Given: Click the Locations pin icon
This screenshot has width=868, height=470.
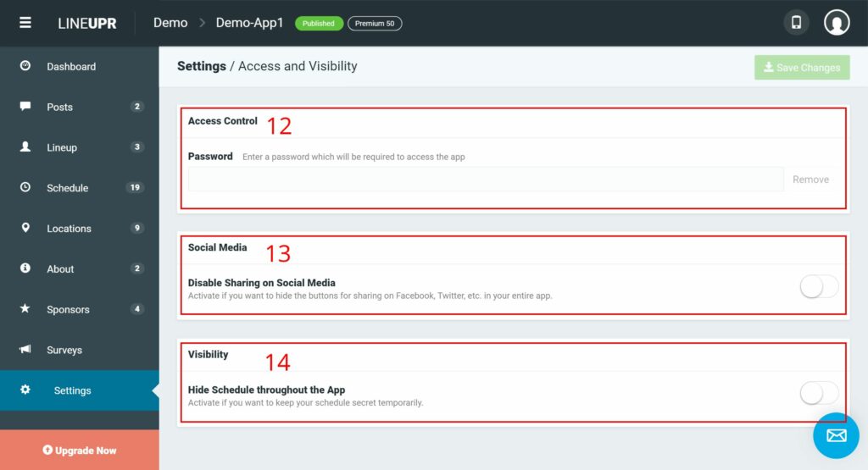Looking at the screenshot, I should pyautogui.click(x=25, y=228).
